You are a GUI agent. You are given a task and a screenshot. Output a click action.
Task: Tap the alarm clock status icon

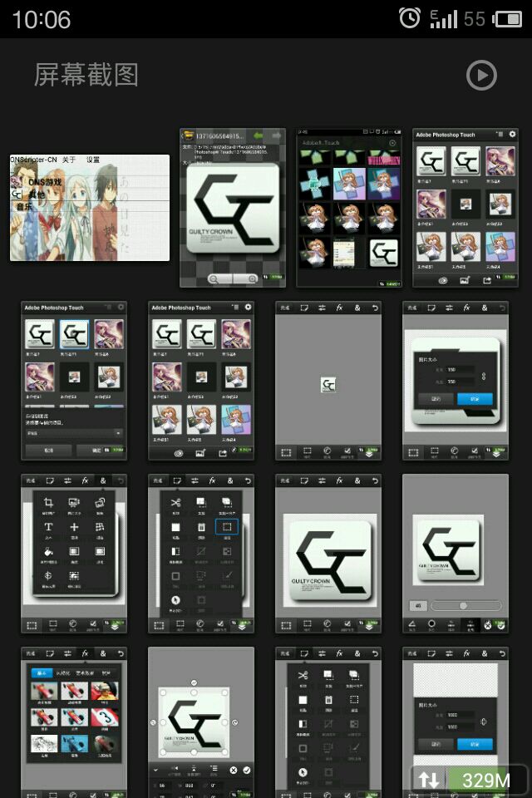tap(409, 18)
